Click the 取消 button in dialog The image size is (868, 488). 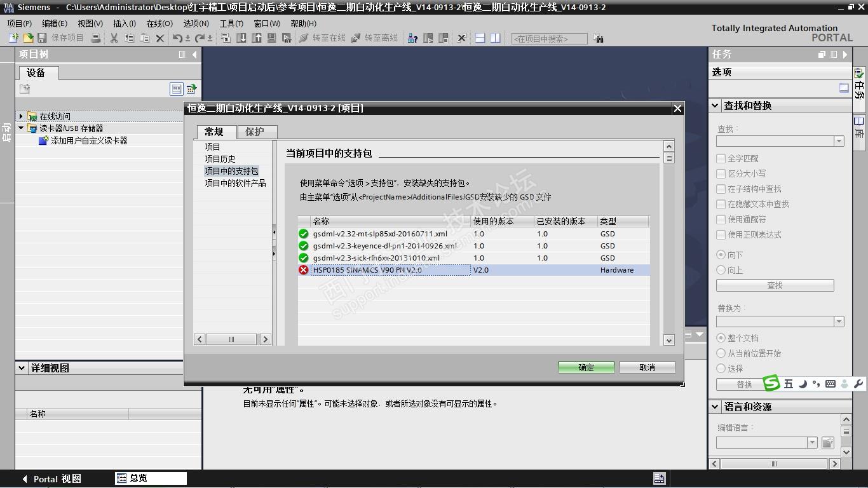[x=648, y=367]
